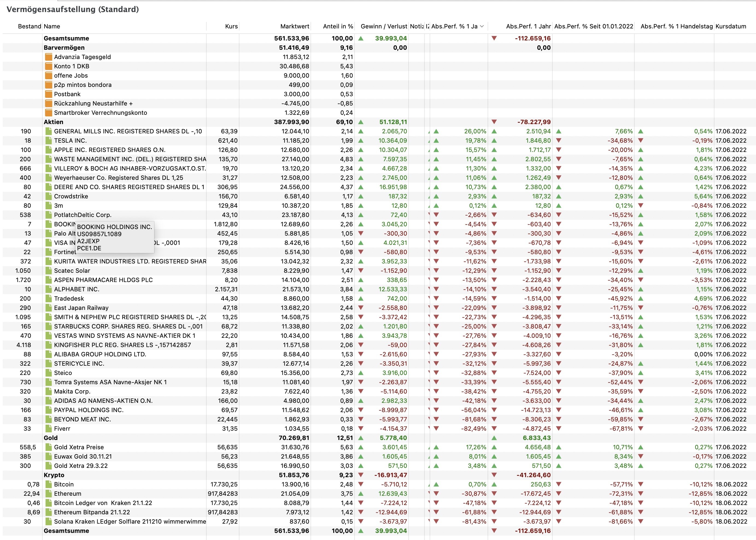Viewport: 756px width, 540px height.
Task: Click the sort chevron on Abs.Perf. % 1 Ja column
Action: pos(482,26)
